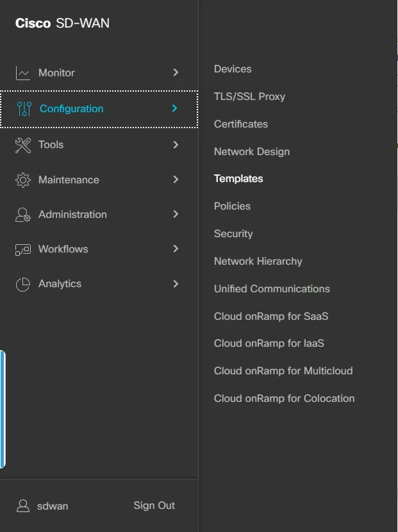Select Templates from the Configuration submenu
The height and width of the screenshot is (532, 398).
click(238, 178)
